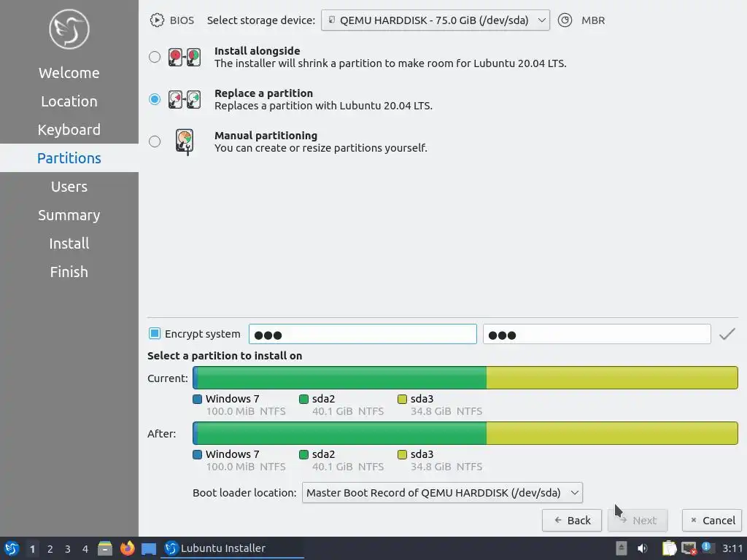Focus the confirm passphrase field

(x=597, y=334)
